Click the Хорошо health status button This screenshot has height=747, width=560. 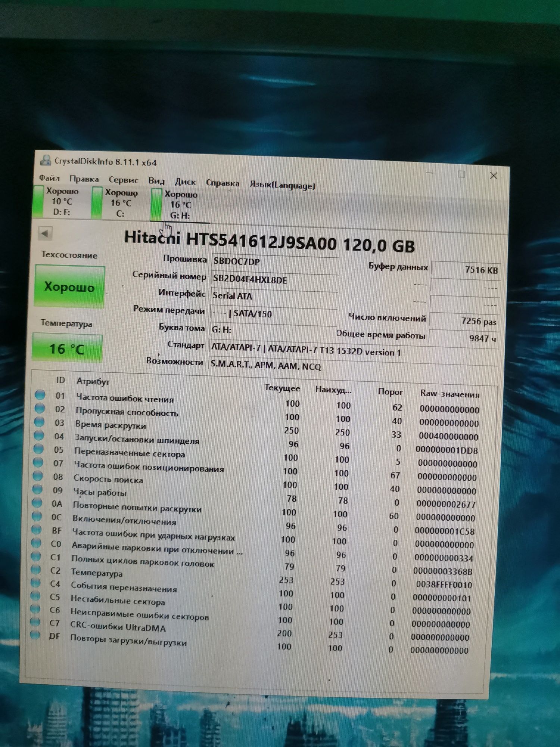(x=69, y=287)
